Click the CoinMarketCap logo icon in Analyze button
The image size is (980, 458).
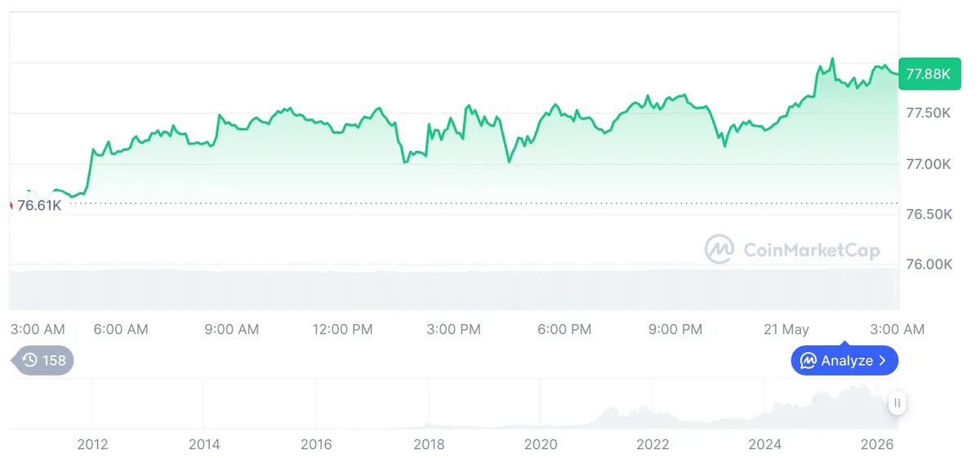808,360
